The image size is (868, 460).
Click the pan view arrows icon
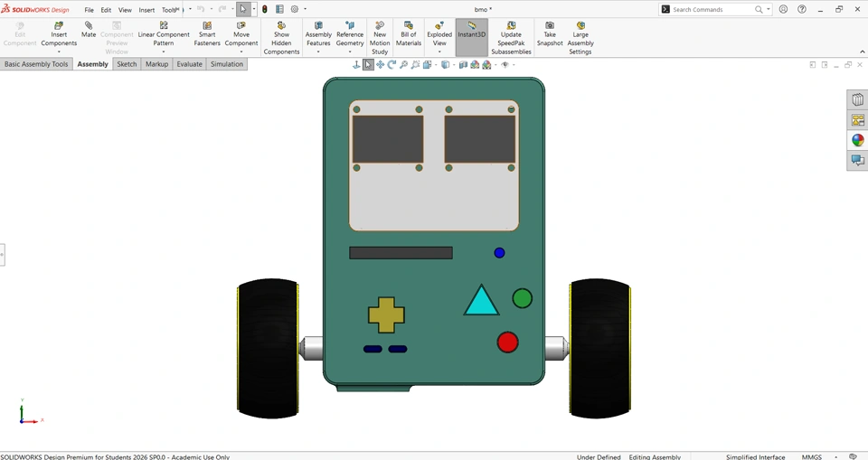(380, 65)
